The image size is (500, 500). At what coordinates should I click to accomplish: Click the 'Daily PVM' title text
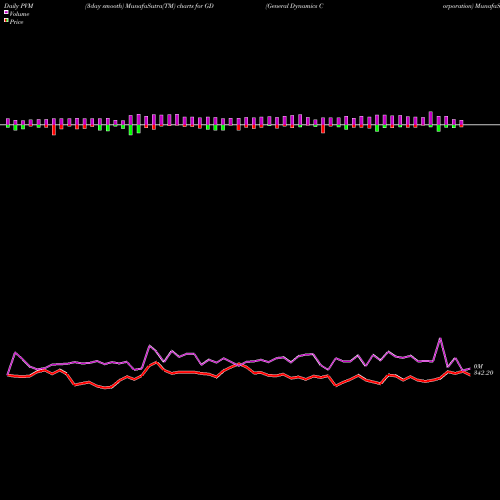19,6
